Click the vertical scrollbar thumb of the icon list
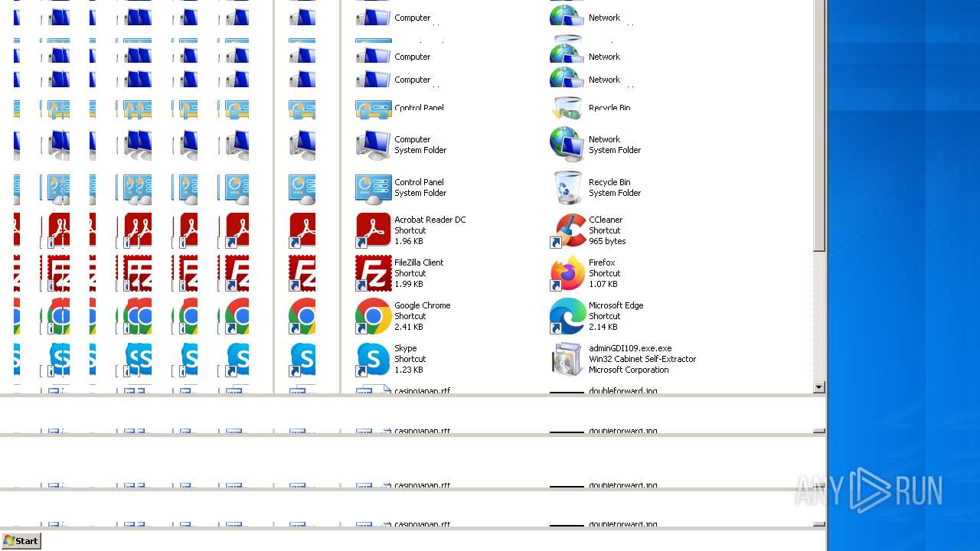This screenshot has width=980, height=551. tap(819, 126)
